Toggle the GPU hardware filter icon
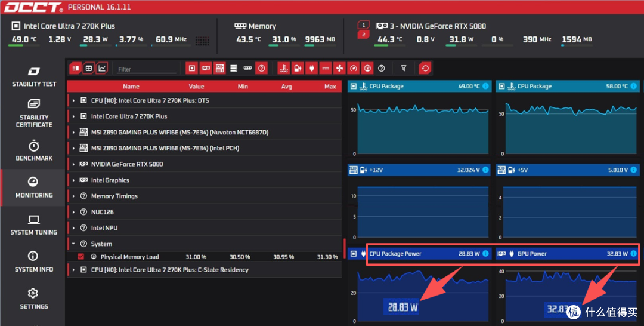 (x=206, y=68)
